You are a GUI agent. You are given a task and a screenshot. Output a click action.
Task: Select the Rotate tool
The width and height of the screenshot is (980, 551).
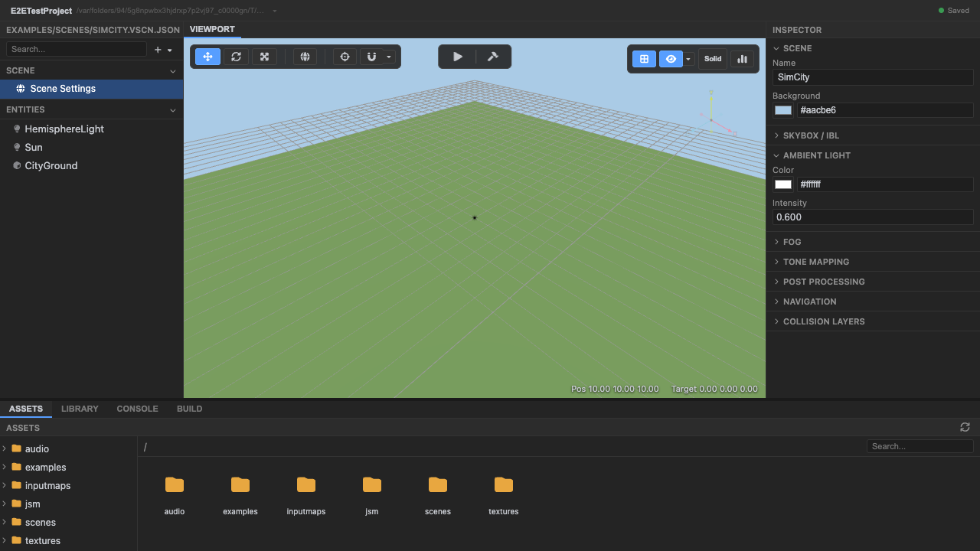click(x=236, y=57)
